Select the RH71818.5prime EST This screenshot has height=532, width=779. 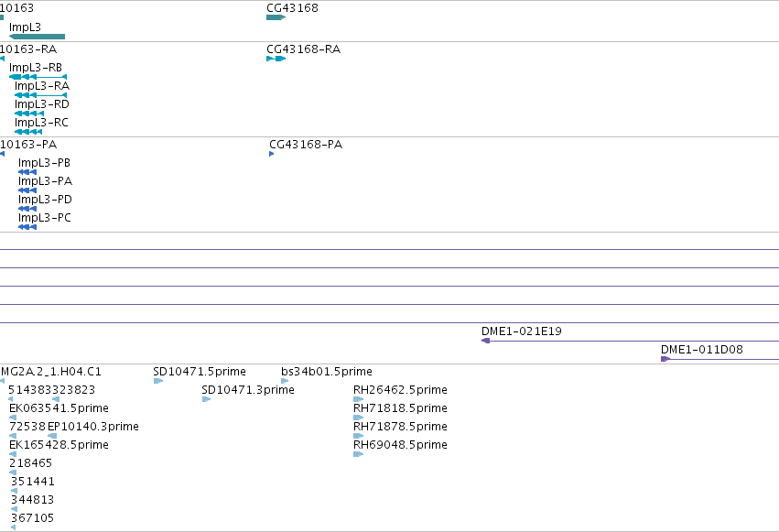pos(358,418)
